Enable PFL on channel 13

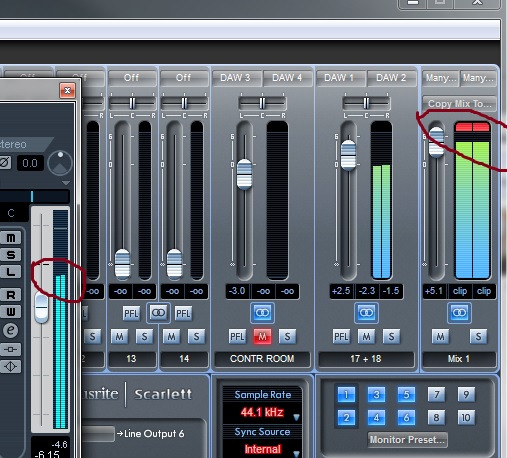pos(131,313)
